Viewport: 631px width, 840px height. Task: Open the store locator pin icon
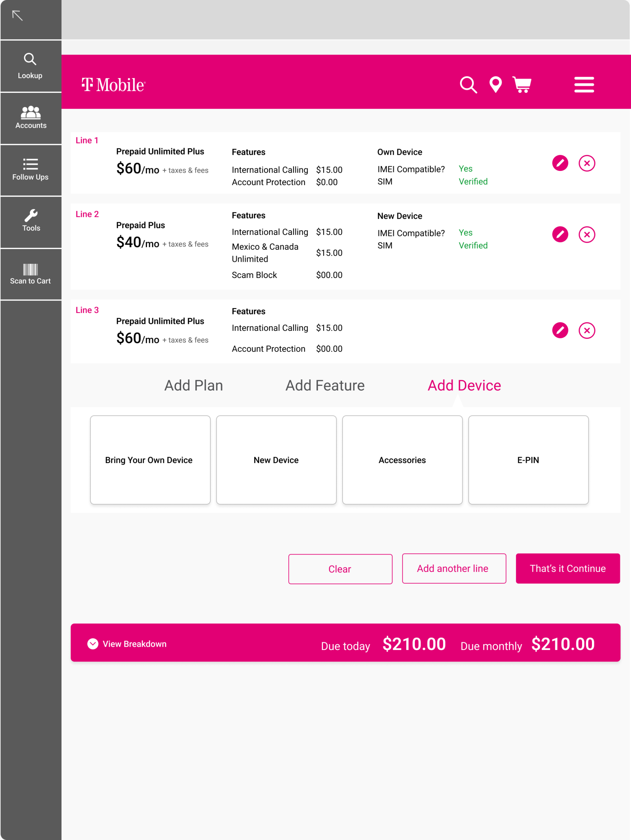pyautogui.click(x=495, y=85)
